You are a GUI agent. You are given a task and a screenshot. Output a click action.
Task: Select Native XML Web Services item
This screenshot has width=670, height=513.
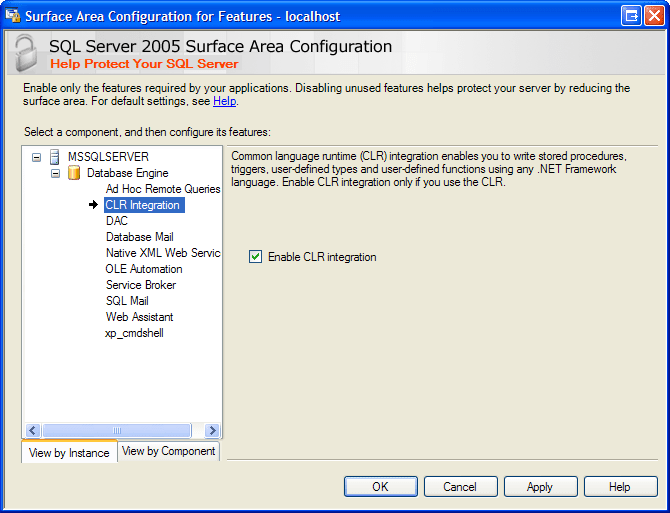pyautogui.click(x=163, y=253)
